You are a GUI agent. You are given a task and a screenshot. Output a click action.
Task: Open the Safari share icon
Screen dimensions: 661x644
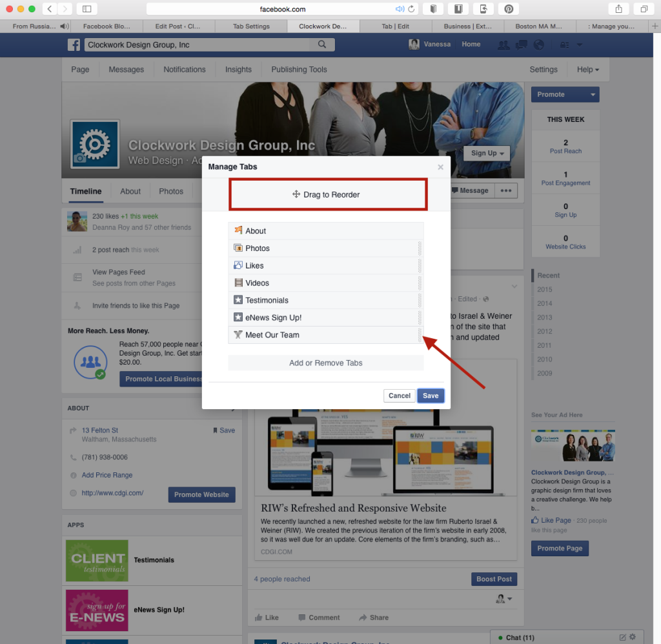tap(618, 9)
